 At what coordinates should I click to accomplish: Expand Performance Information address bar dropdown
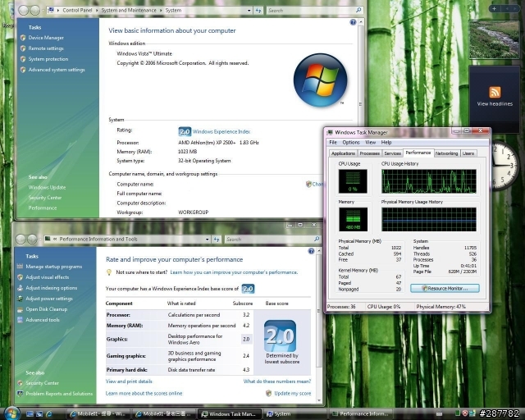coord(208,240)
